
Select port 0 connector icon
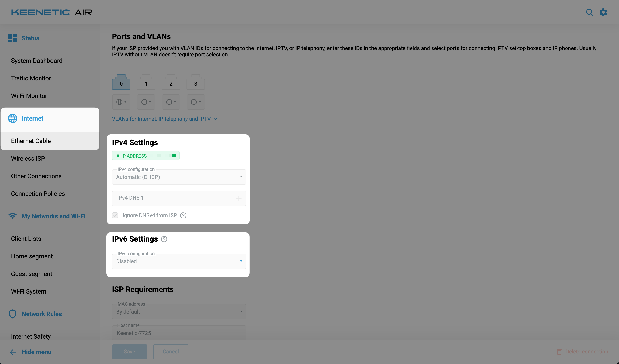pyautogui.click(x=121, y=82)
